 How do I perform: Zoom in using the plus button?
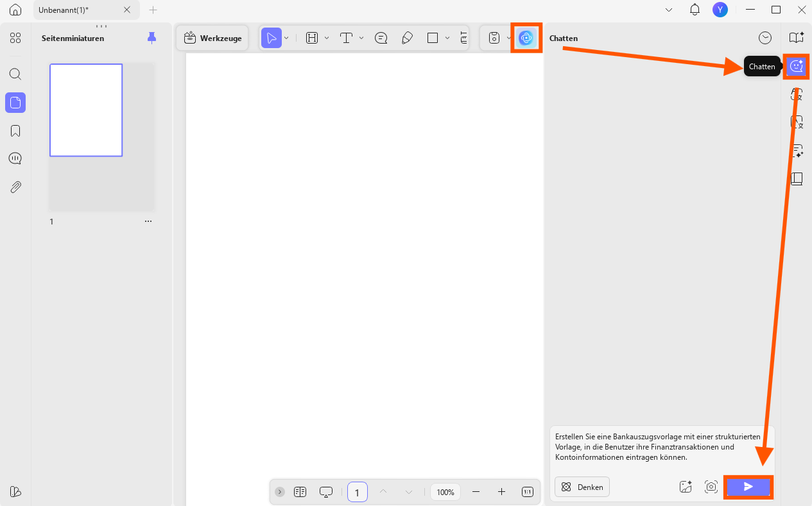501,492
